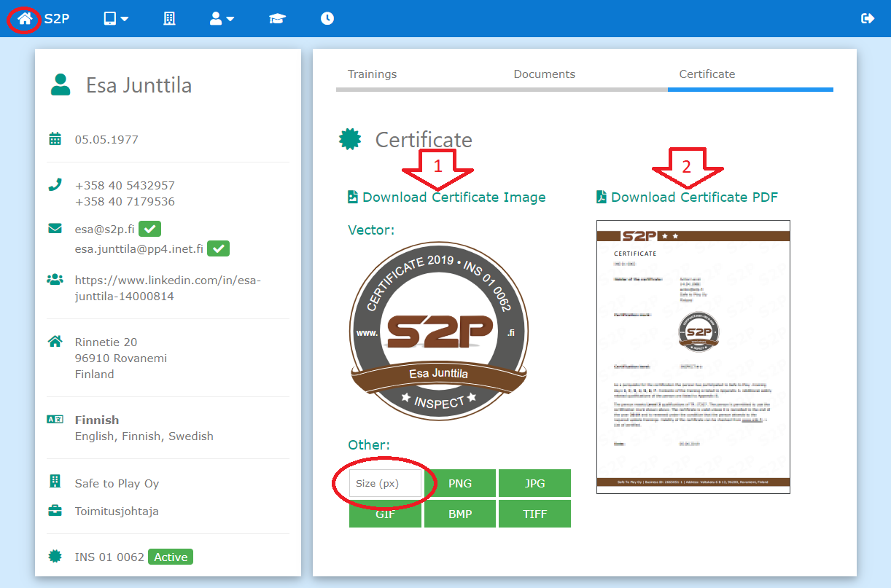
Task: Click the calendar birthdate icon
Action: (55, 139)
